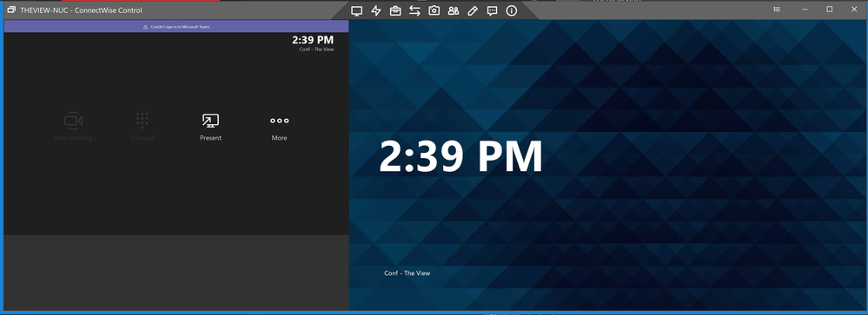Screen dimensions: 868x315
Task: Click the New meeting label
Action: [73, 138]
